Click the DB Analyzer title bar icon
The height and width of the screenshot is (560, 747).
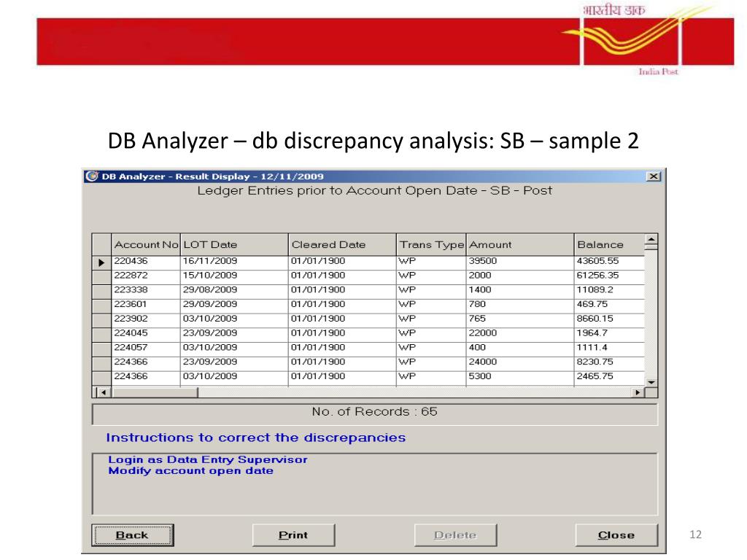(91, 176)
